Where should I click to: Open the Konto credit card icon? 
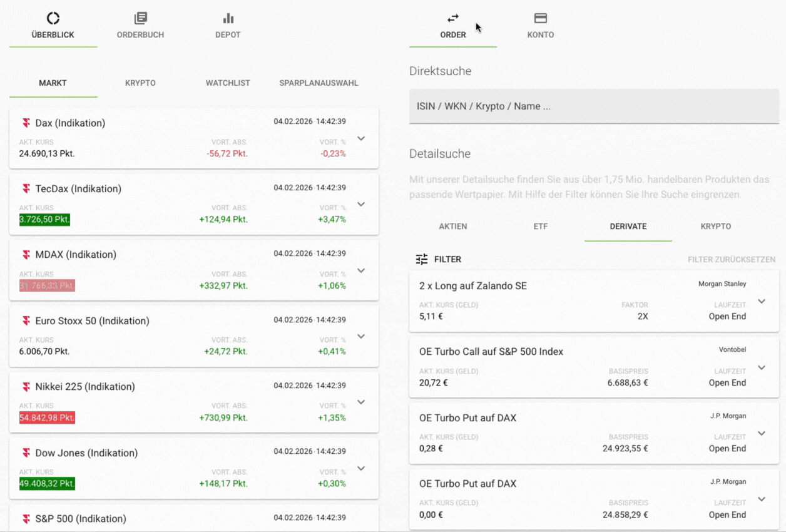coord(541,18)
